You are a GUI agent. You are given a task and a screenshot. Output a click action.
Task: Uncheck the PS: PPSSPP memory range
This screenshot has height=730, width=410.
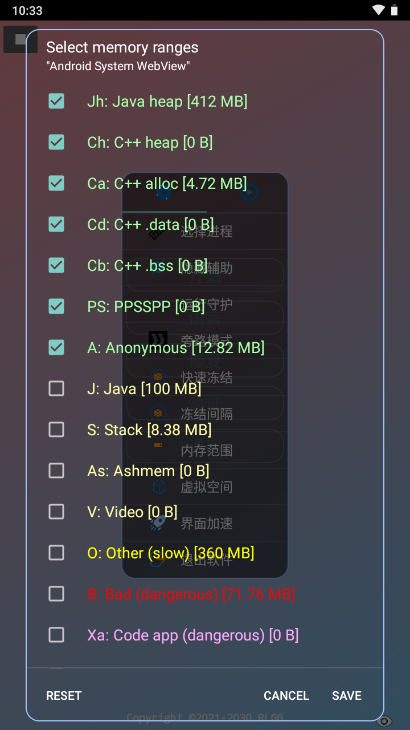56,306
